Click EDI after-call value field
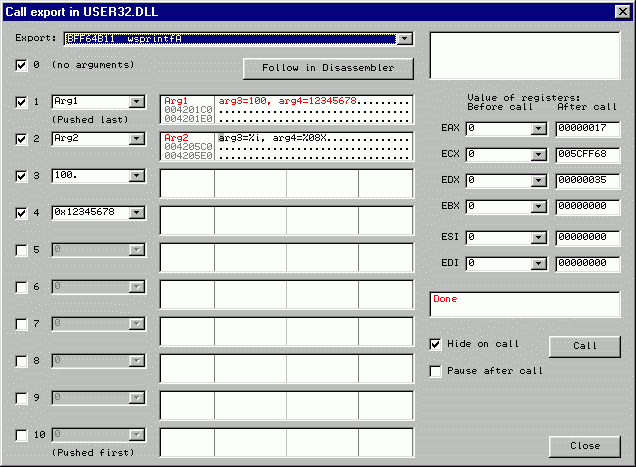 coord(588,264)
